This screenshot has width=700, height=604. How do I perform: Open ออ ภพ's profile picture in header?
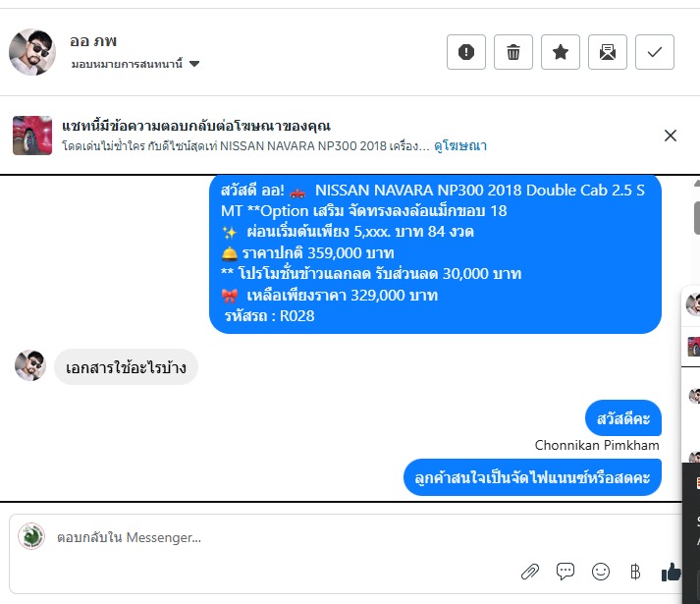point(32,52)
